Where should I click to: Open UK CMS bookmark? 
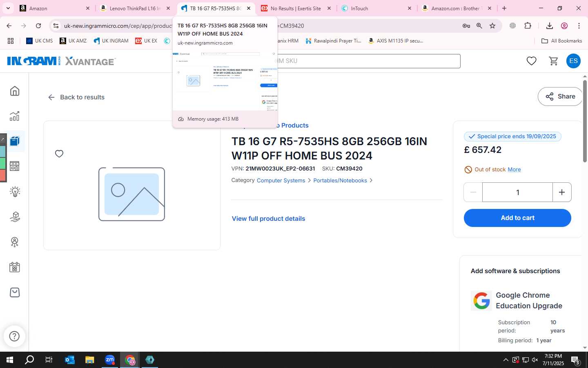40,41
